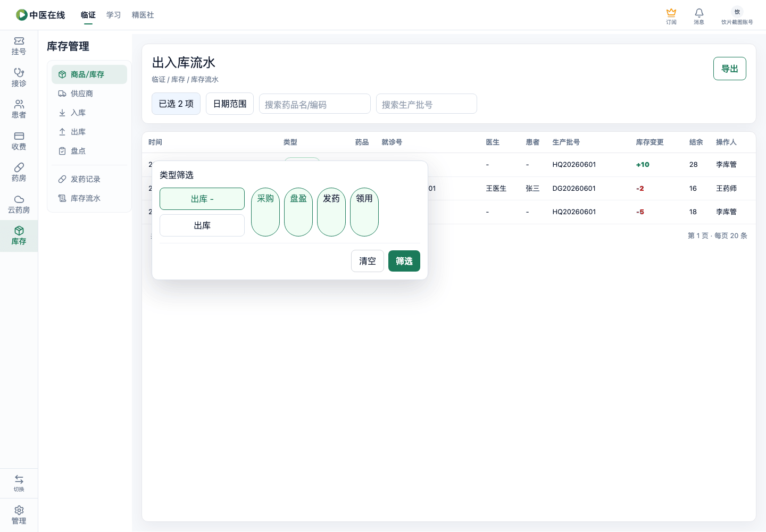Click the 王医生 doctor cell
766x532 pixels.
coord(496,189)
